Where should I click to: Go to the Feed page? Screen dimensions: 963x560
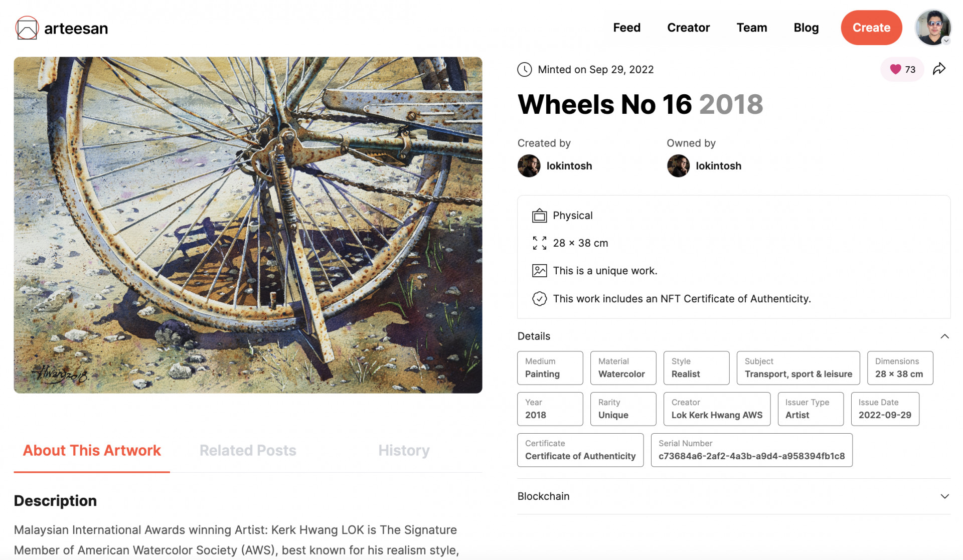pos(626,28)
